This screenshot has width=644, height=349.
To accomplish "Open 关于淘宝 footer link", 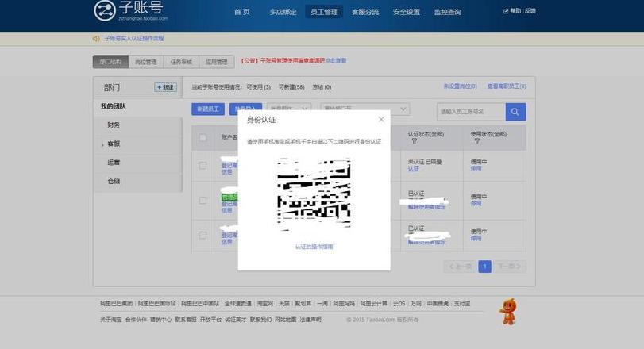I will pos(111,320).
